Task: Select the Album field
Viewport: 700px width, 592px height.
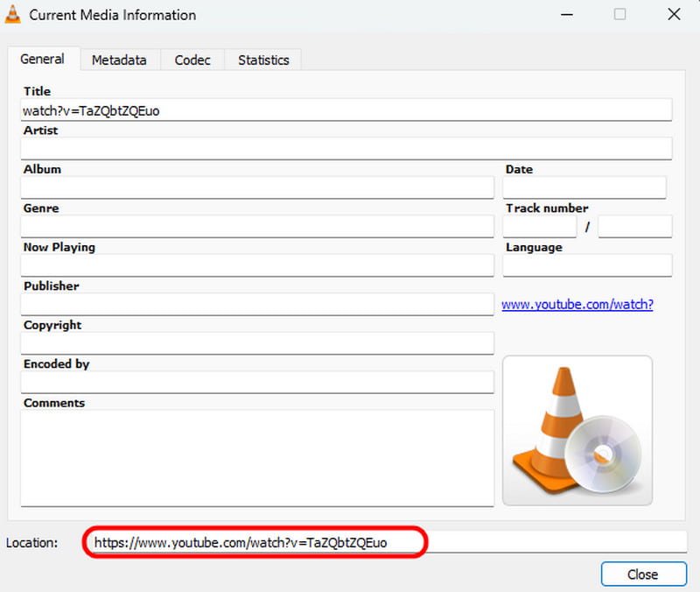Action: click(256, 187)
